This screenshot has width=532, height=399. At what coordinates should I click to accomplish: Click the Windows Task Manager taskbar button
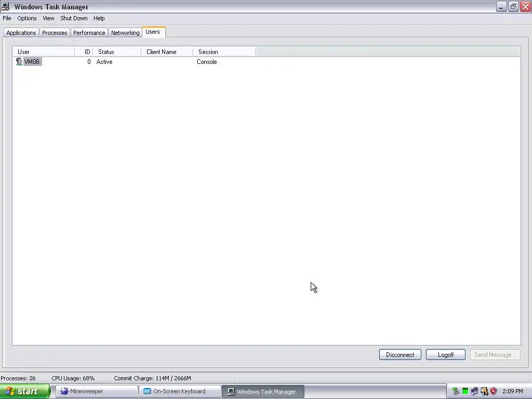[x=263, y=392]
